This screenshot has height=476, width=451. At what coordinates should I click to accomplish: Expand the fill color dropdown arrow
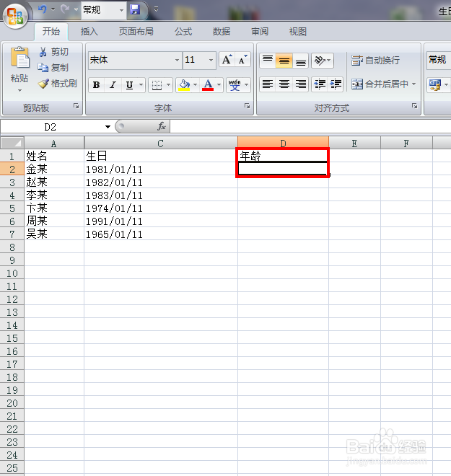click(196, 85)
